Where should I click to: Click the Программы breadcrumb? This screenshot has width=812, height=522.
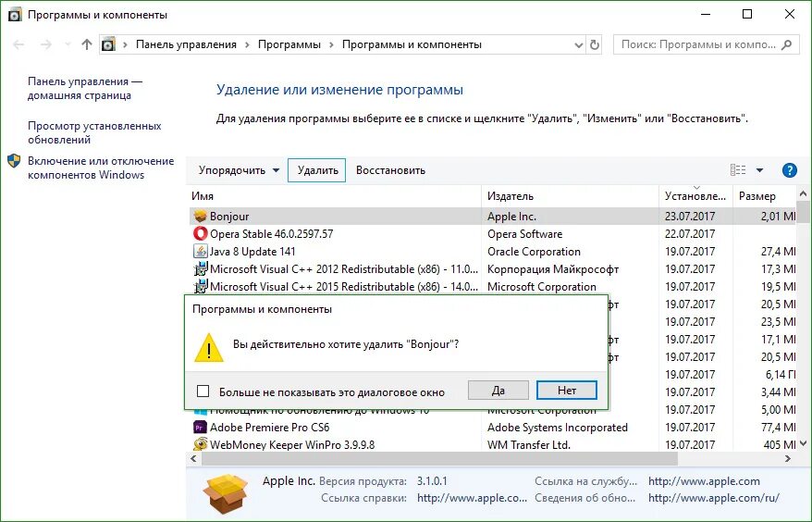coord(289,44)
